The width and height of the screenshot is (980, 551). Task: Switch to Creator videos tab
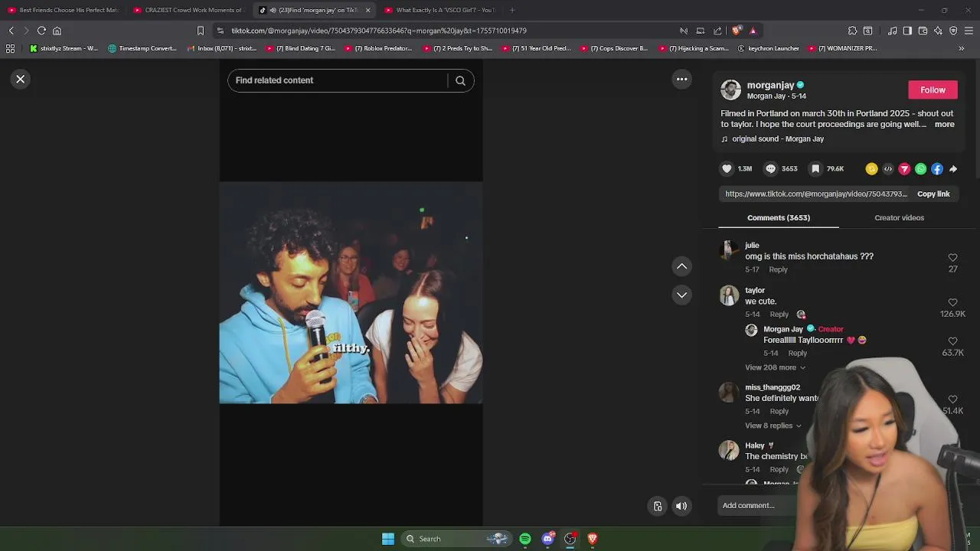(x=899, y=217)
